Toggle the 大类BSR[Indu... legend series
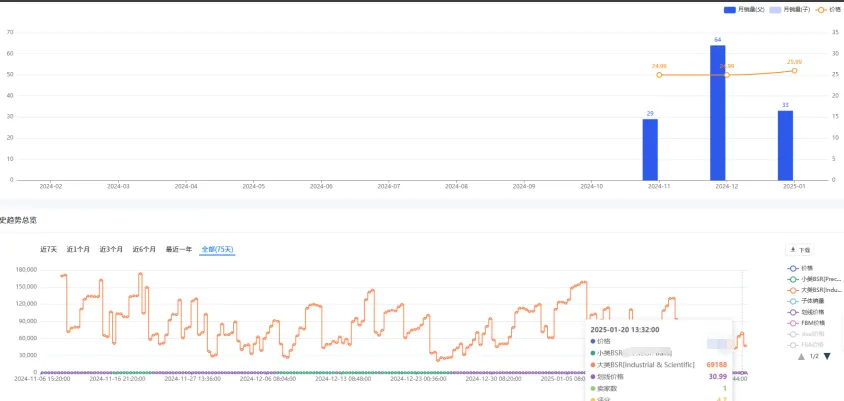Viewport: 844px width, 401px height. (x=814, y=290)
